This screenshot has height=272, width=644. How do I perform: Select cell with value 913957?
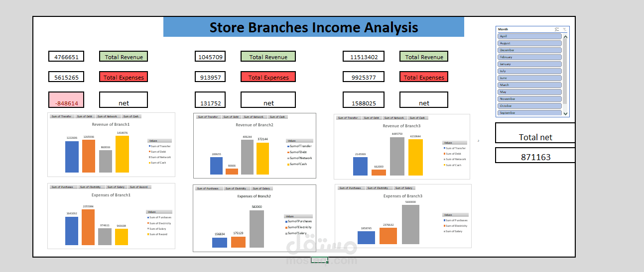tap(210, 77)
